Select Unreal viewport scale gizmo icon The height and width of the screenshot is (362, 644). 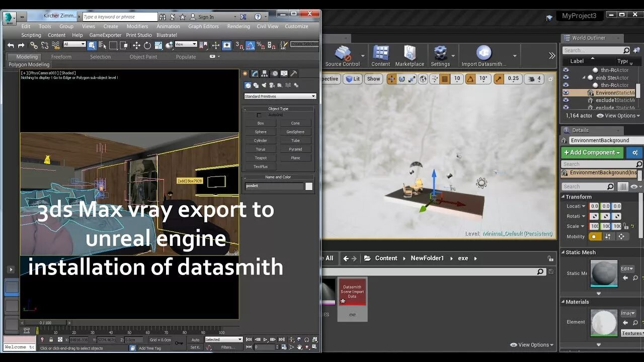tap(412, 79)
